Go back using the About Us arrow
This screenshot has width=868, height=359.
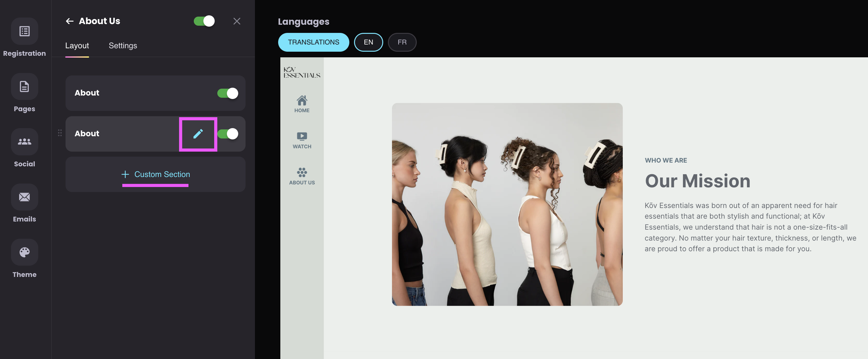pos(69,21)
